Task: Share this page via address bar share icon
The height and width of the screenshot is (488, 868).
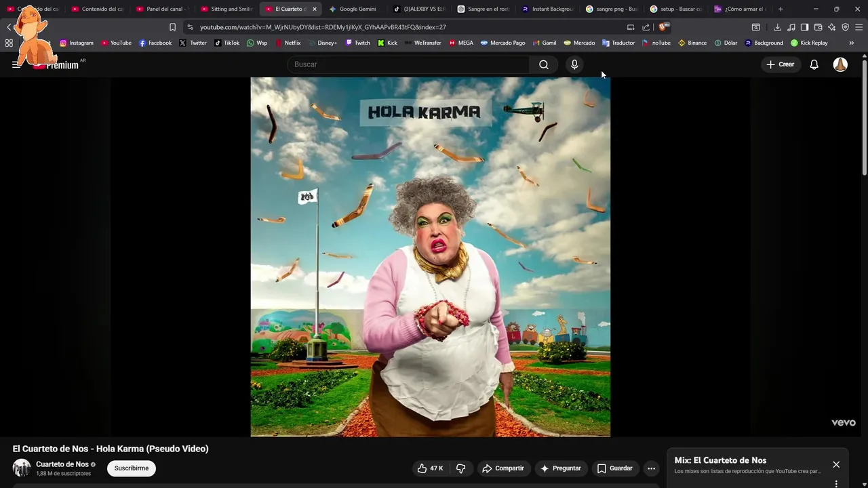Action: 646,27
